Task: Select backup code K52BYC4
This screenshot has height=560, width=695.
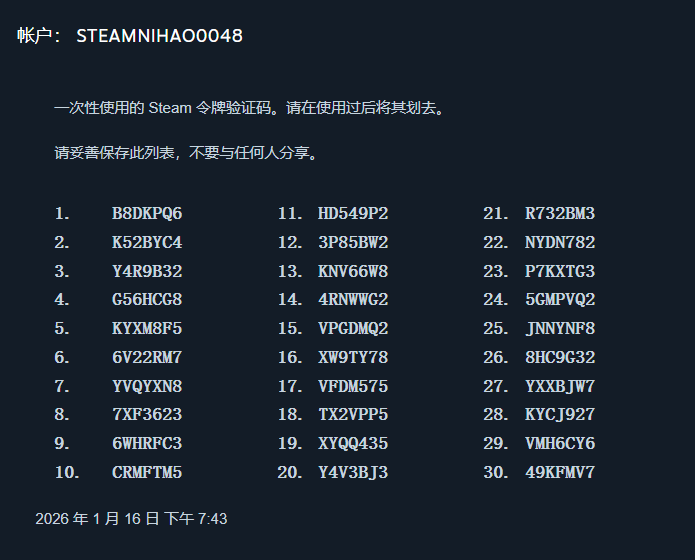Action: 147,243
